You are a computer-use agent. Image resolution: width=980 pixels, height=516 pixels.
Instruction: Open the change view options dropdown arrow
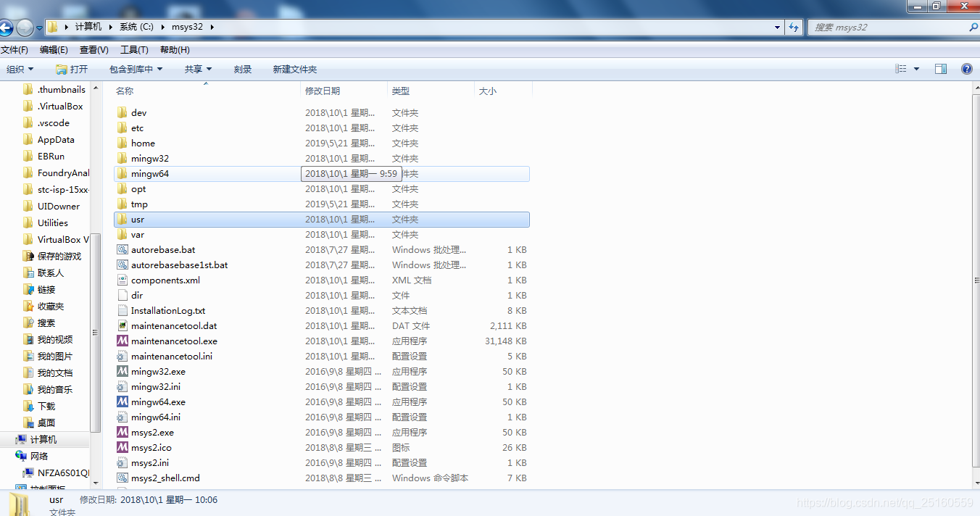(x=916, y=69)
